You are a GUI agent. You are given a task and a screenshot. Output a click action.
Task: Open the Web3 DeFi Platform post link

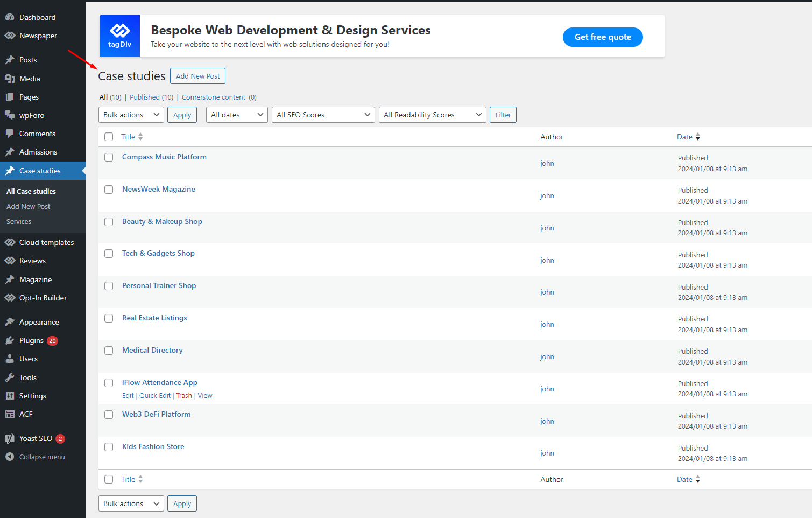pos(157,414)
